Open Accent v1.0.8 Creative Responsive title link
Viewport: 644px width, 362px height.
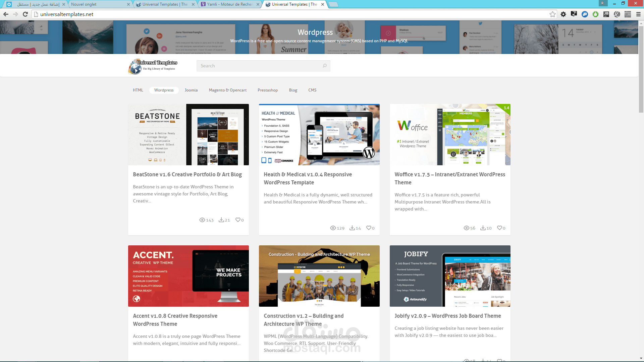coord(175,320)
